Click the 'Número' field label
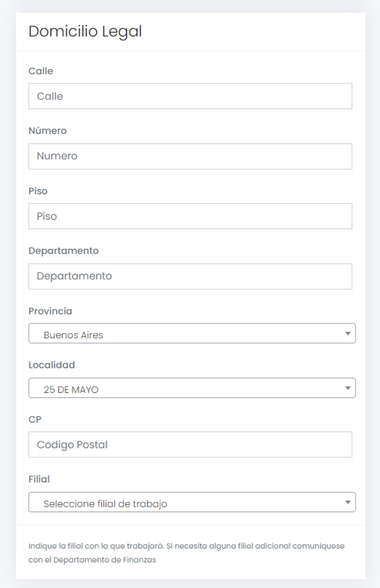Image resolution: width=380 pixels, height=588 pixels. click(48, 131)
